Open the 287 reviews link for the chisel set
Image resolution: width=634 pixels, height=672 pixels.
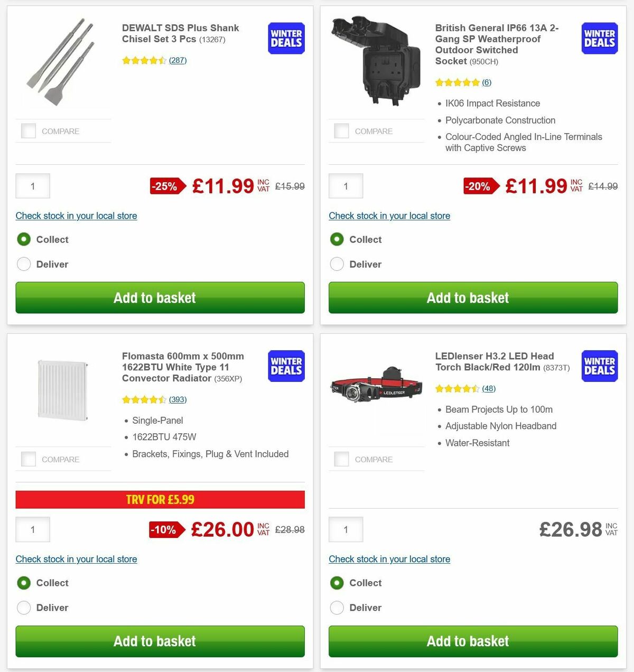click(x=178, y=60)
